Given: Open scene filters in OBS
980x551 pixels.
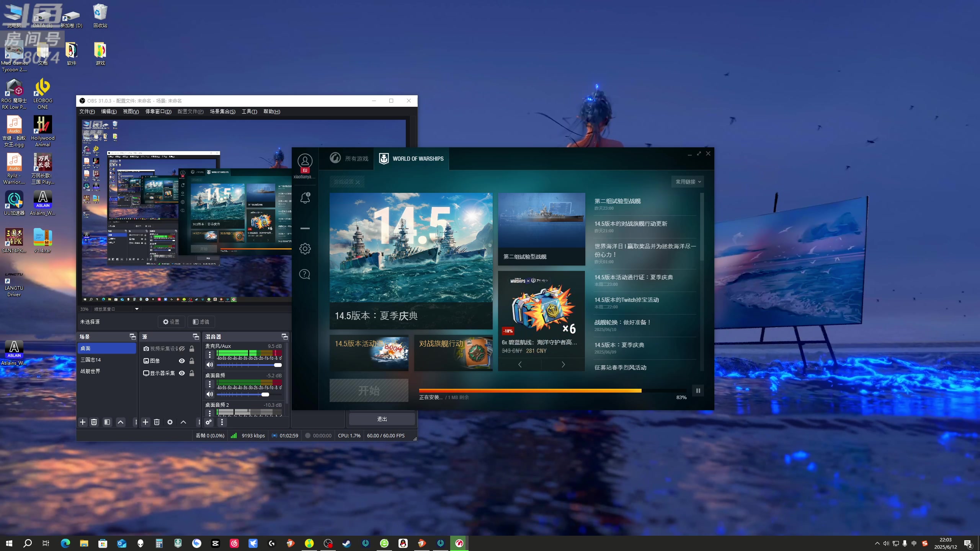Looking at the screenshot, I should point(107,422).
